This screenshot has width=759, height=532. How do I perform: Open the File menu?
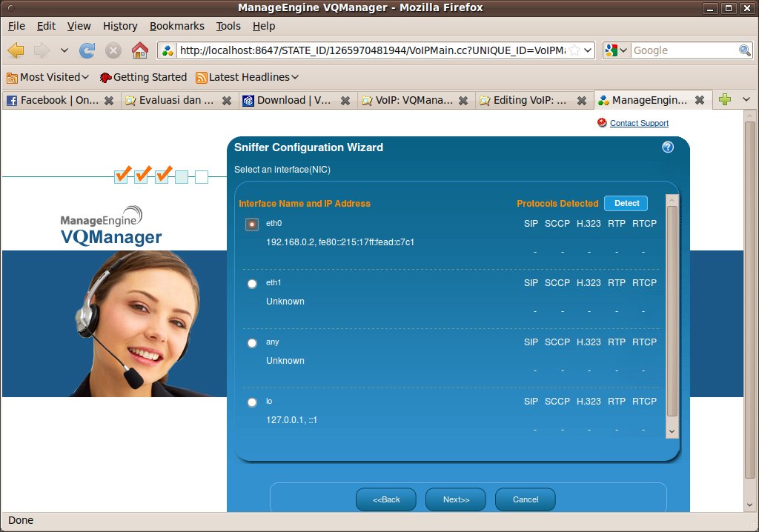click(x=16, y=26)
